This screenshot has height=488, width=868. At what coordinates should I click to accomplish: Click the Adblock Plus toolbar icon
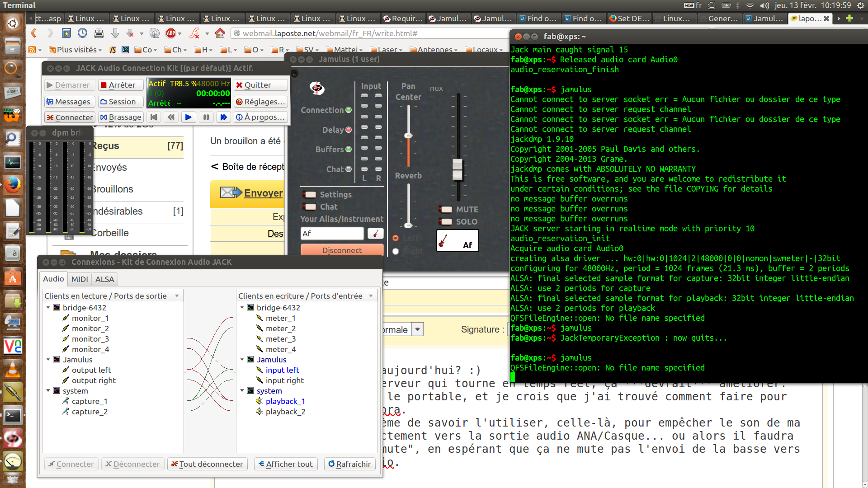click(x=171, y=33)
